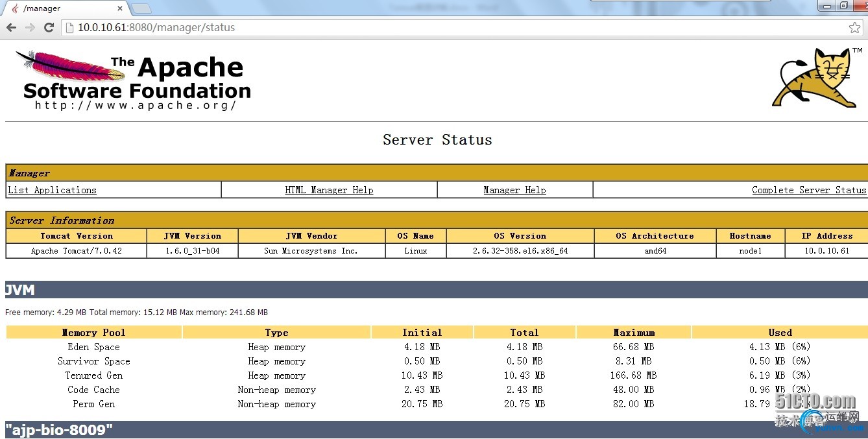The width and height of the screenshot is (868, 439).
Task: Click the JVM section header
Action: (x=437, y=290)
